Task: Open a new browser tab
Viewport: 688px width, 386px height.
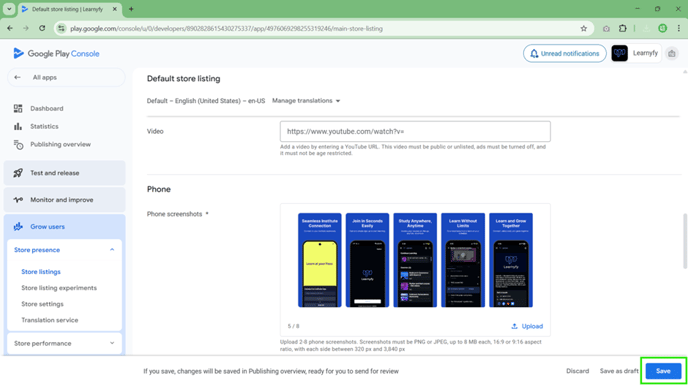Action: pyautogui.click(x=131, y=9)
